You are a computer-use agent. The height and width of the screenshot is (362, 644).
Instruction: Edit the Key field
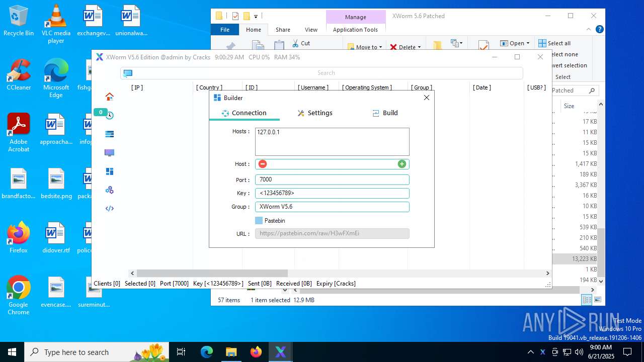point(332,193)
